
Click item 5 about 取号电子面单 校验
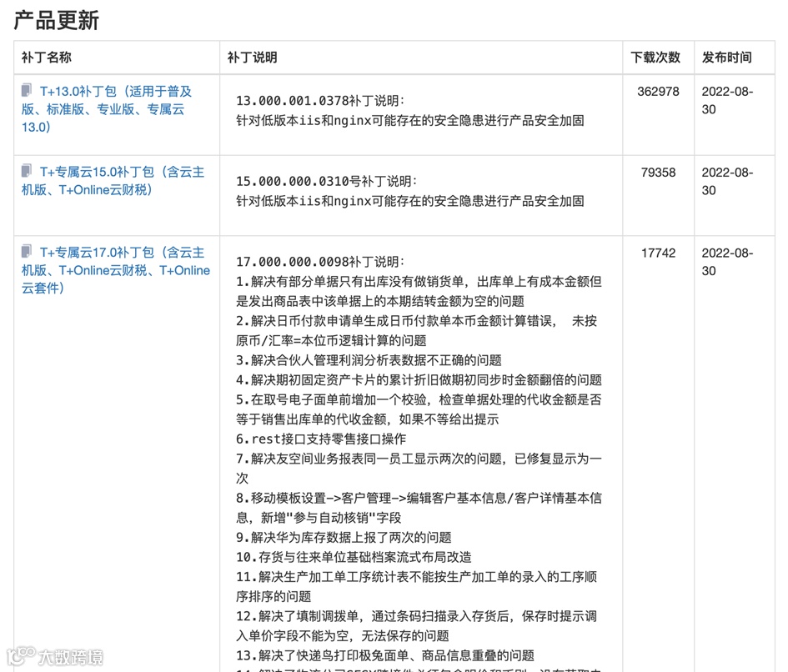(x=419, y=409)
